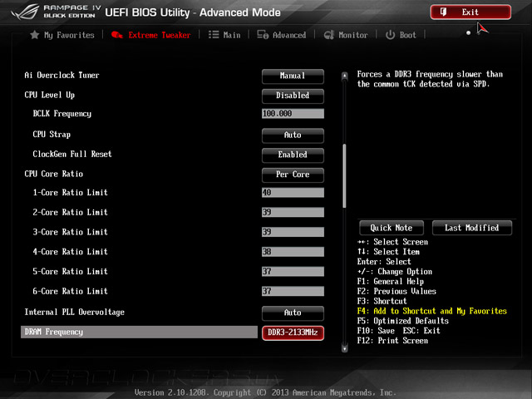Open the Monitor tab
The image size is (532, 399).
[x=346, y=35]
